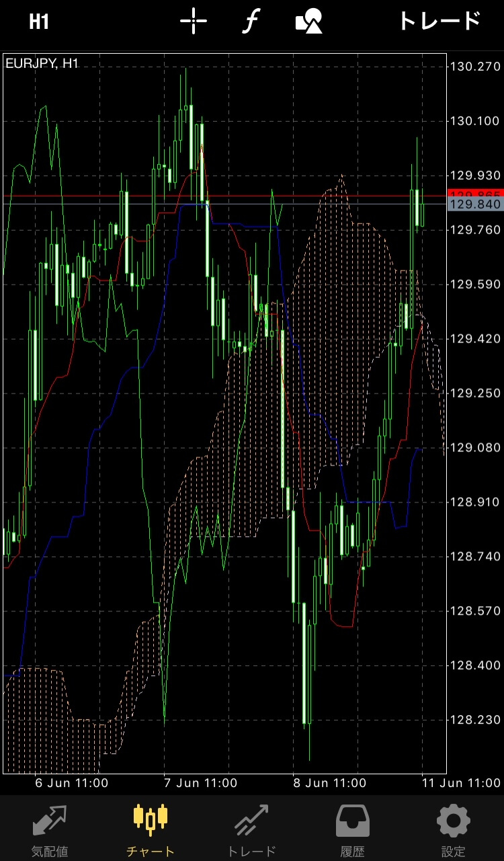This screenshot has height=861, width=504.
Task: Click the 7 Jun 11:00 time label
Action: pyautogui.click(x=200, y=784)
